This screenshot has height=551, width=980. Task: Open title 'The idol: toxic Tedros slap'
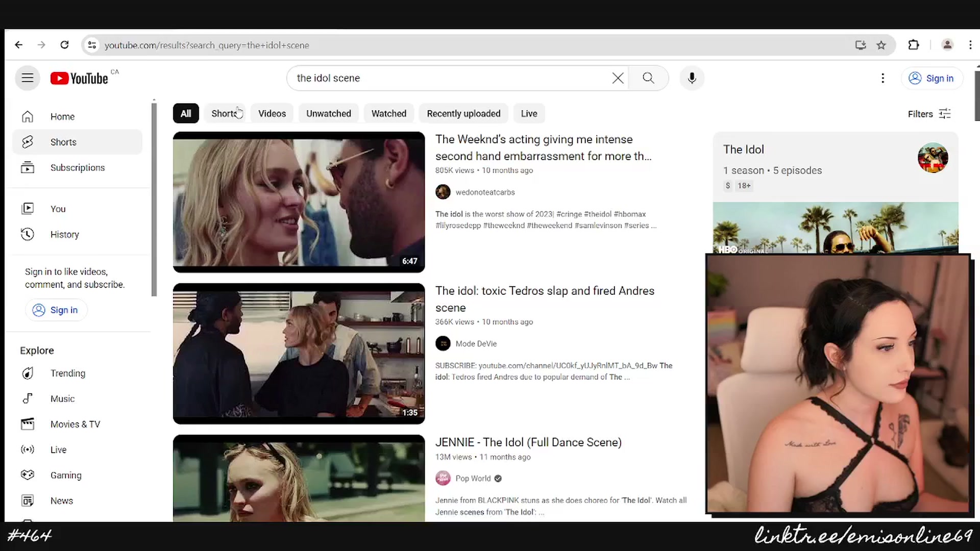[x=545, y=299]
